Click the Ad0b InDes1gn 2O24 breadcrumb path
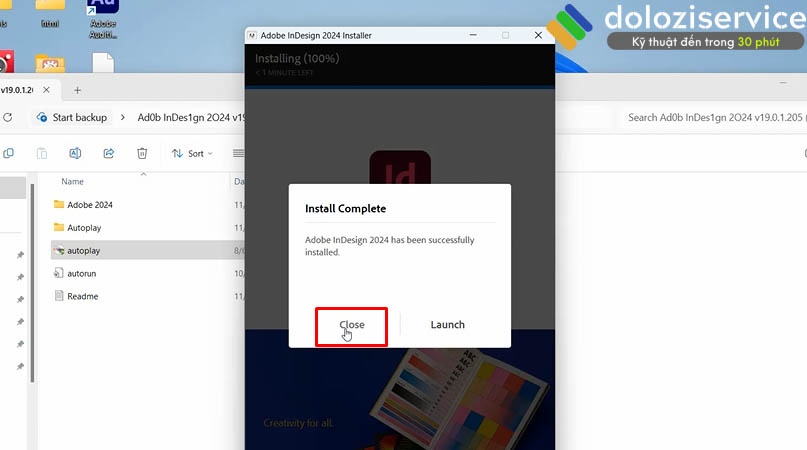The image size is (807, 450). (190, 117)
